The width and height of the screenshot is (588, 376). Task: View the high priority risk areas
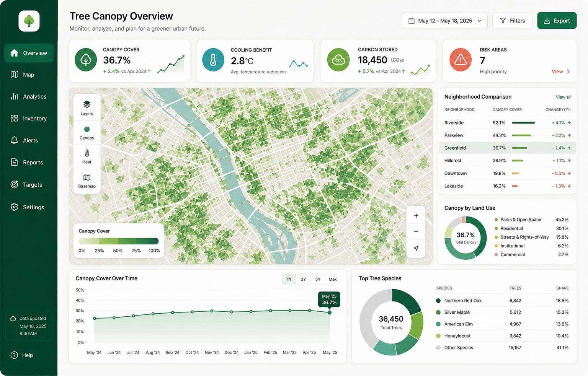click(561, 72)
